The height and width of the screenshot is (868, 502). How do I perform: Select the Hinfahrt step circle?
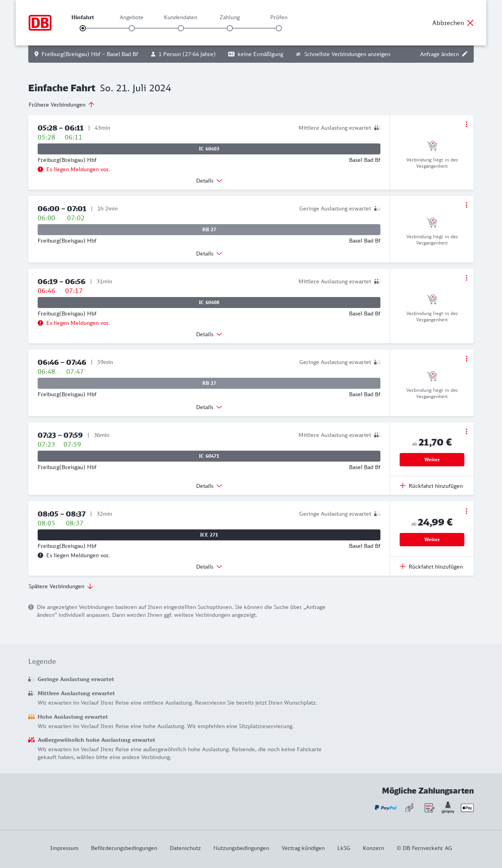pyautogui.click(x=83, y=28)
